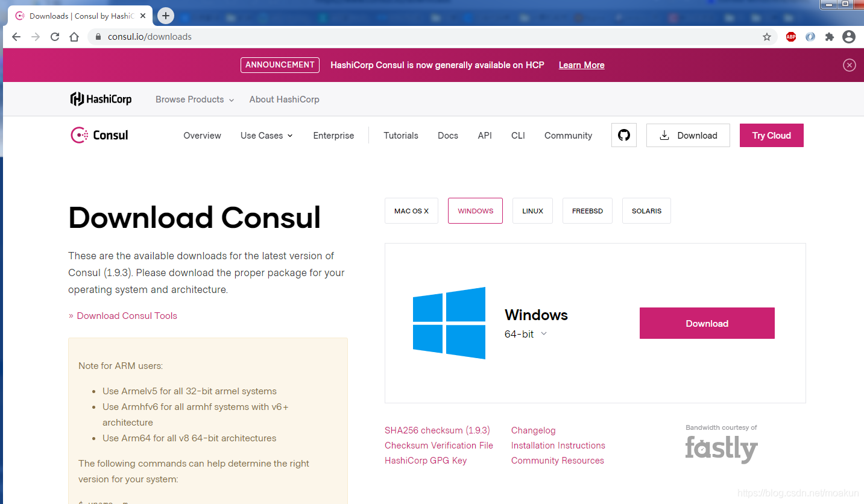Open the Community nav item
Image resolution: width=864 pixels, height=504 pixels.
pyautogui.click(x=568, y=136)
